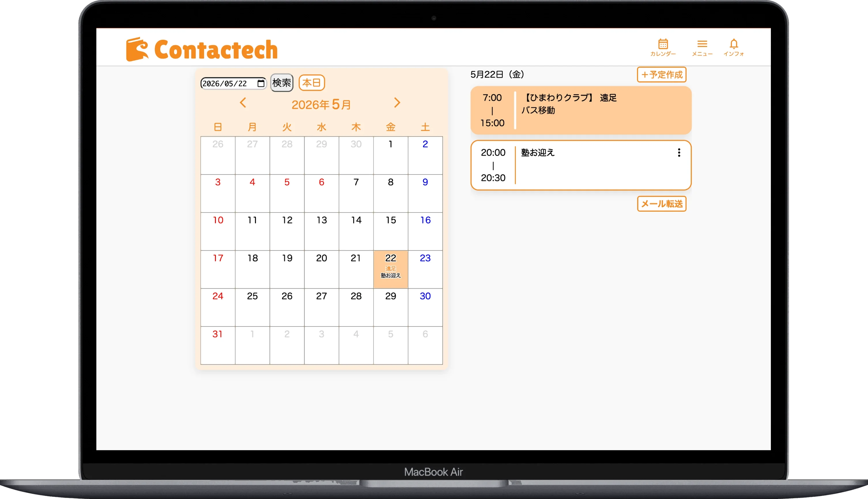The height and width of the screenshot is (499, 868).
Task: Select May 13 on the calendar
Action: 322,231
